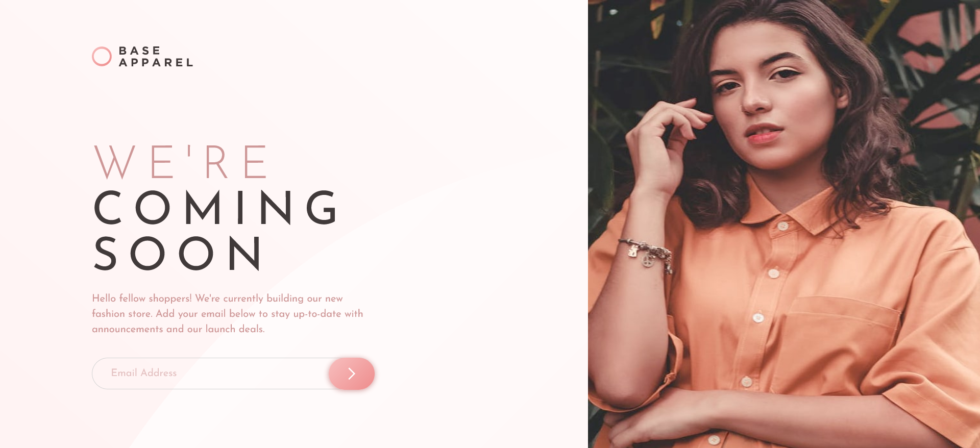Select the WE'RE heading text
The image size is (980, 448).
point(181,162)
